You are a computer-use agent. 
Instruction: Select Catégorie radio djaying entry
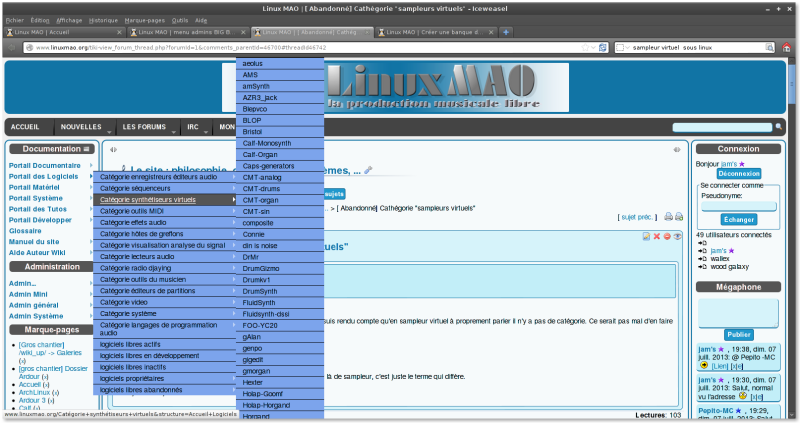click(x=164, y=268)
